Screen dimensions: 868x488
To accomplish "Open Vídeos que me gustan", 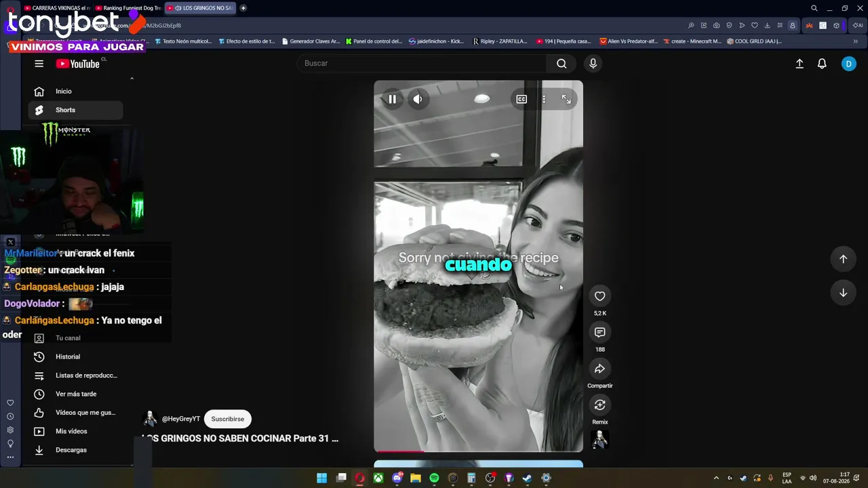I will tap(75, 413).
